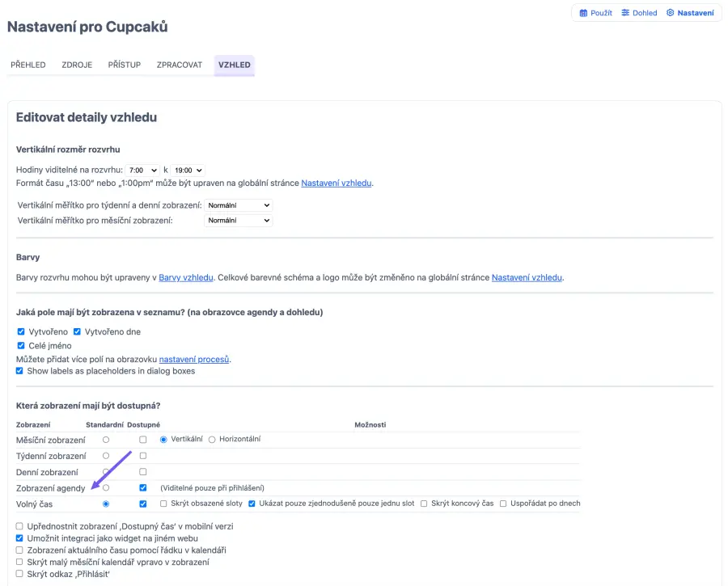Toggle the Celé jméno checkbox
The image size is (728, 586).
[21, 345]
